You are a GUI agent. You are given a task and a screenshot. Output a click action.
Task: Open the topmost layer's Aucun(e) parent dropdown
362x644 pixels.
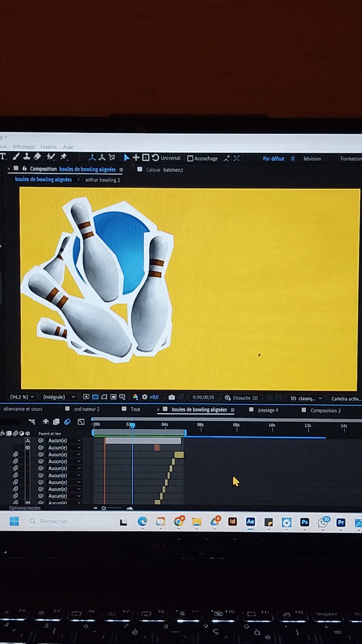pyautogui.click(x=64, y=440)
